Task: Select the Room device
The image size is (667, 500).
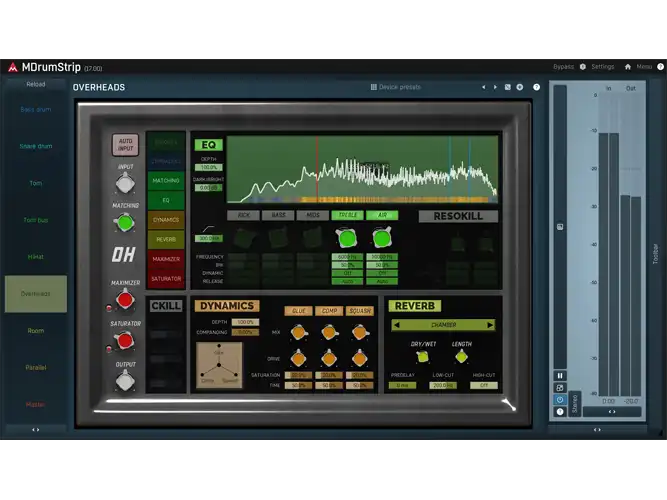Action: coord(36,331)
